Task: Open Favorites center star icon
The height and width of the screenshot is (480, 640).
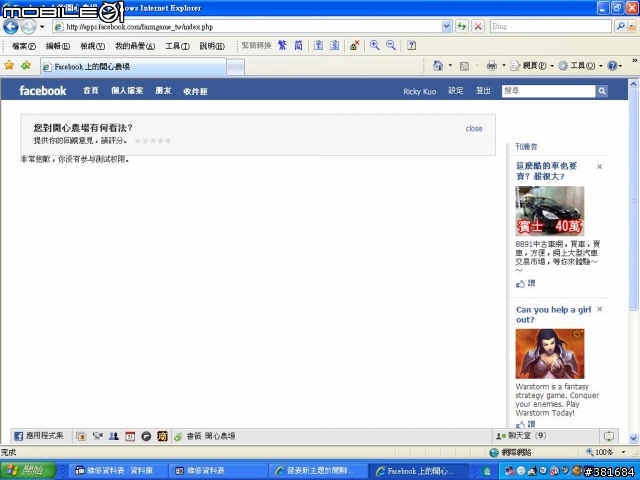Action: coord(9,65)
